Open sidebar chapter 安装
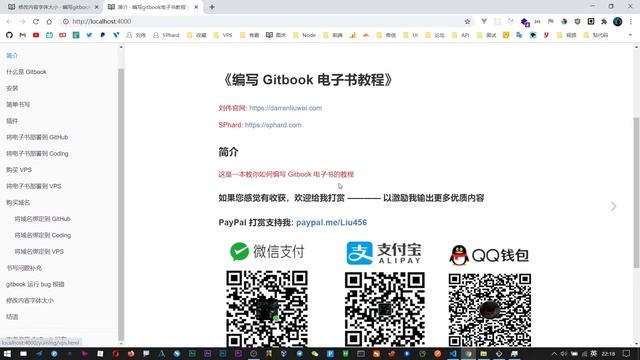 click(12, 88)
